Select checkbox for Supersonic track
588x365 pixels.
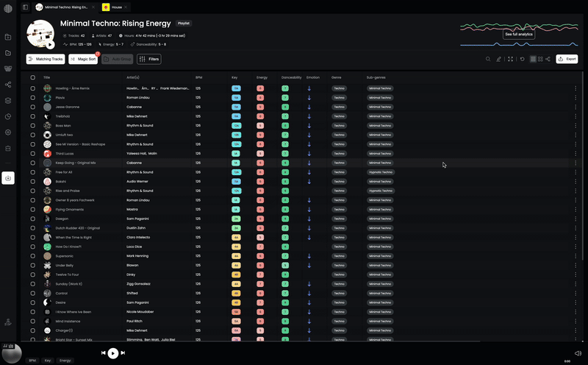(32, 256)
